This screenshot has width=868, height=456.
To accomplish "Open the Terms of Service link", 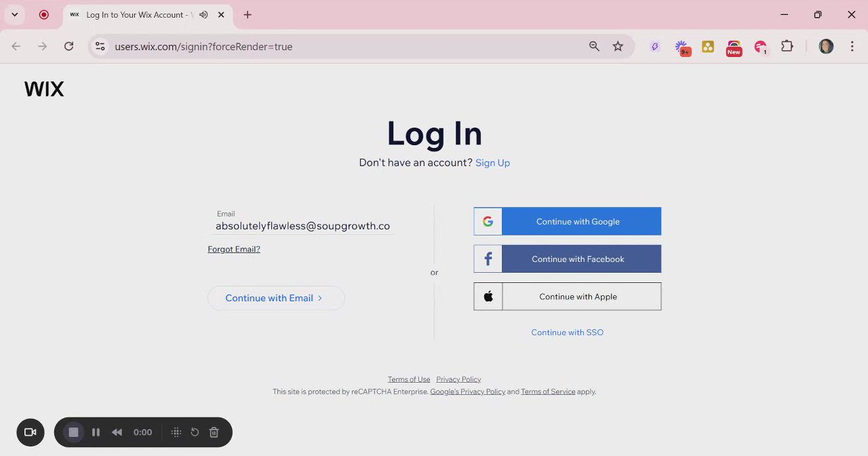I will [548, 392].
